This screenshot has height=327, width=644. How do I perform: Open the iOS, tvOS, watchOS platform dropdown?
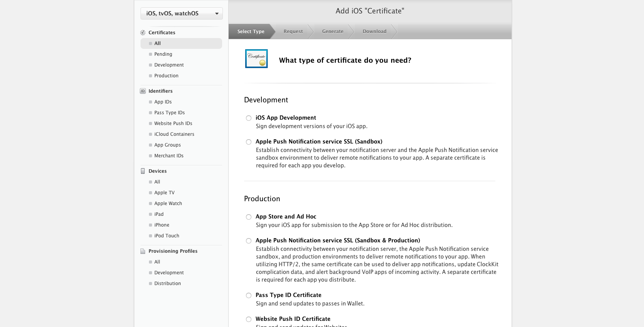pos(181,13)
